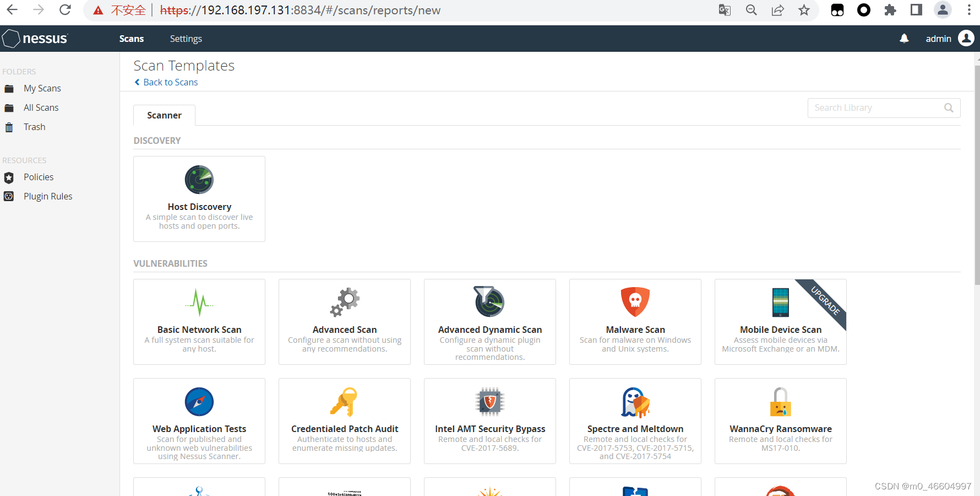Open notifications bell in header
The width and height of the screenshot is (980, 496).
pyautogui.click(x=904, y=39)
